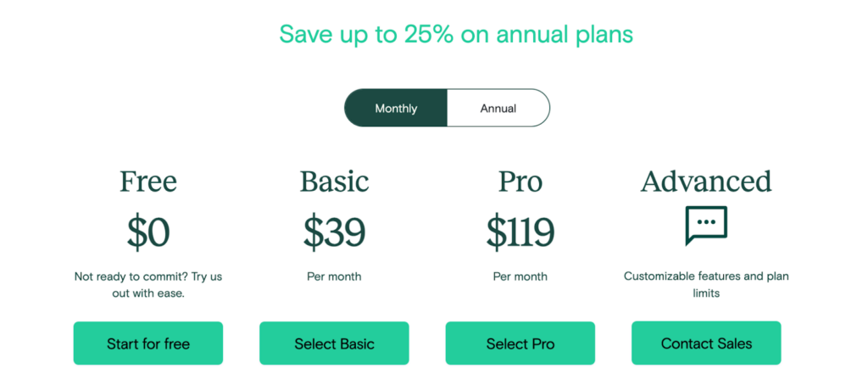Click the three dots inside chat icon
The height and width of the screenshot is (391, 868).
[x=706, y=221]
